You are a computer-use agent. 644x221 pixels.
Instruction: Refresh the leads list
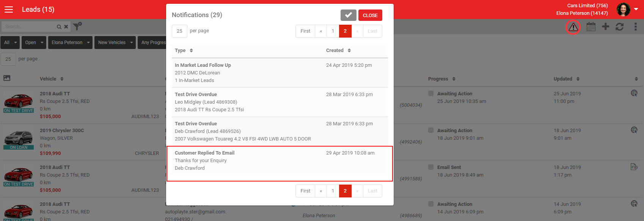620,27
